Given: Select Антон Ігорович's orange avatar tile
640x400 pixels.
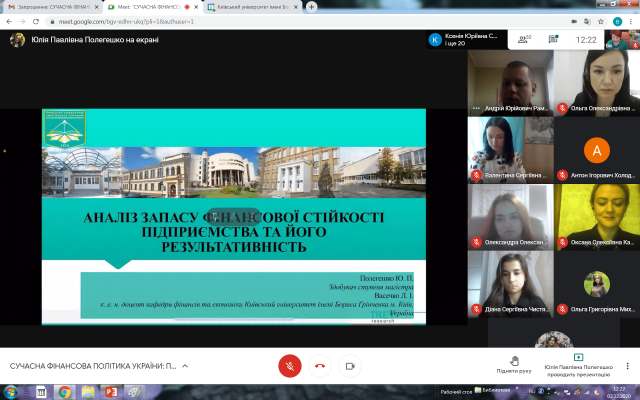Looking at the screenshot, I should [597, 151].
